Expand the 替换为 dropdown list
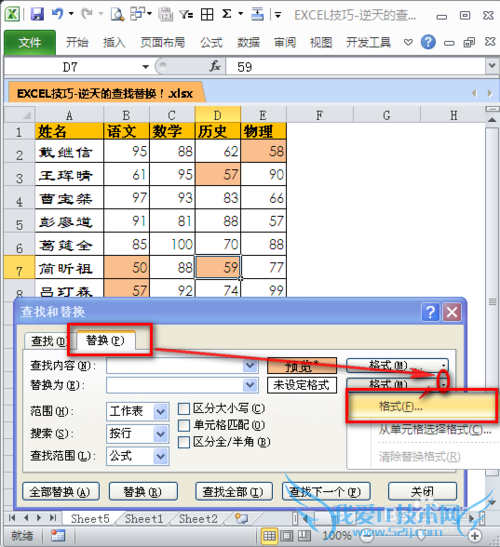Image resolution: width=500 pixels, height=547 pixels. click(250, 385)
